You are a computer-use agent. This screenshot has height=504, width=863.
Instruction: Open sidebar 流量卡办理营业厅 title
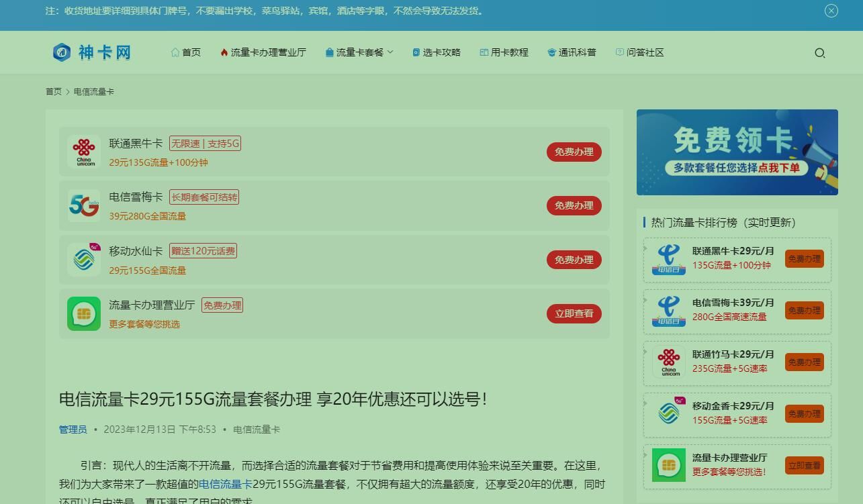pyautogui.click(x=730, y=458)
